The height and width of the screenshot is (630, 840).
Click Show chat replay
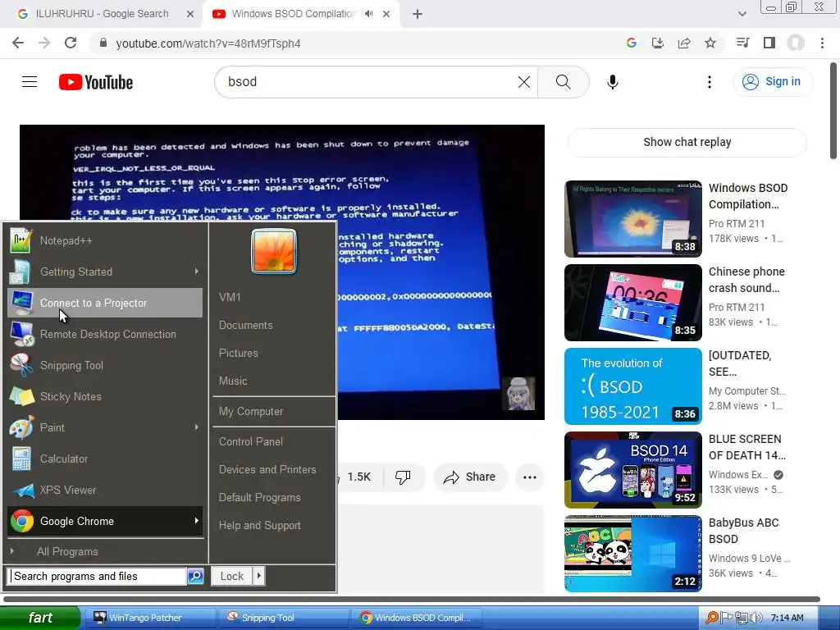(687, 142)
